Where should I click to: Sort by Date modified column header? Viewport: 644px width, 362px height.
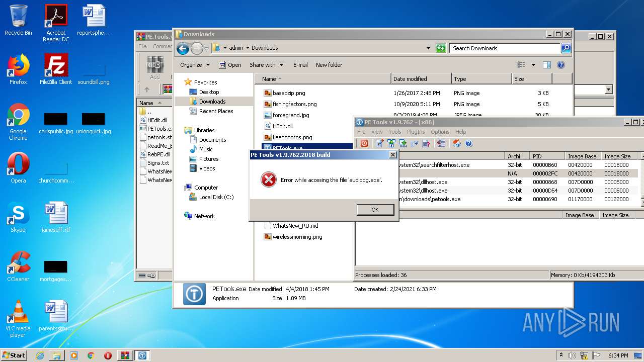421,79
